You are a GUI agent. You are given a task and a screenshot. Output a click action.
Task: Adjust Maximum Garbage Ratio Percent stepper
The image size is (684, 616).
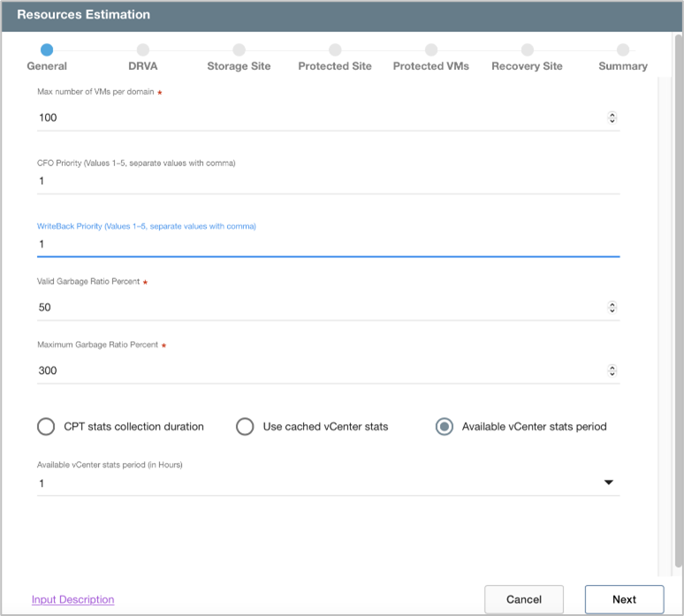coord(612,371)
